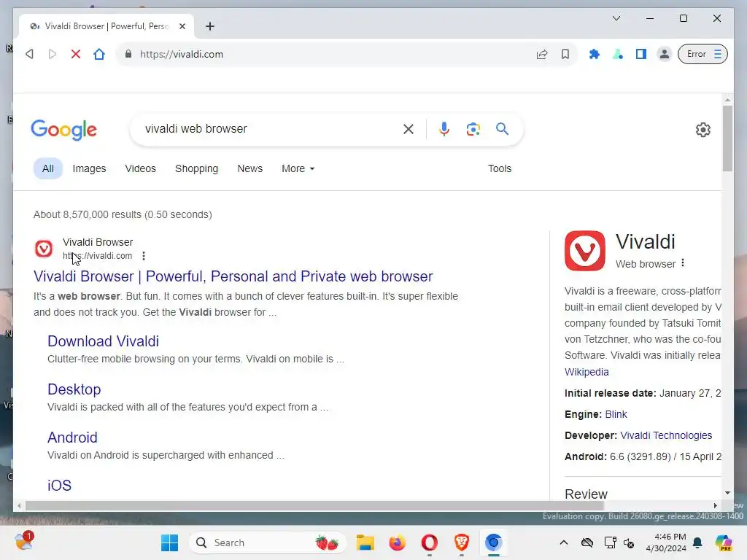
Task: Search by image with the Lens icon
Action: coord(473,129)
